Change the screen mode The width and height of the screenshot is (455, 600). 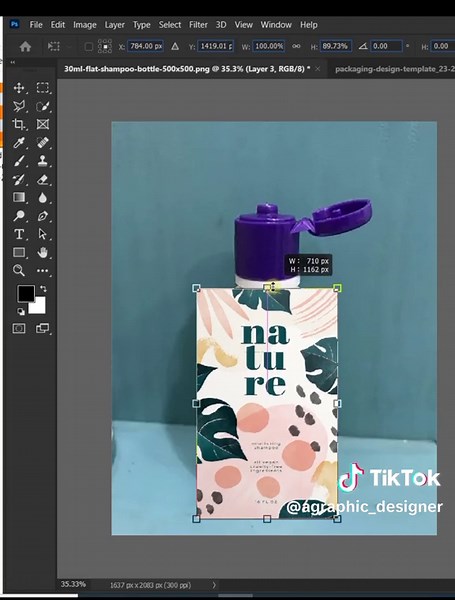(42, 328)
